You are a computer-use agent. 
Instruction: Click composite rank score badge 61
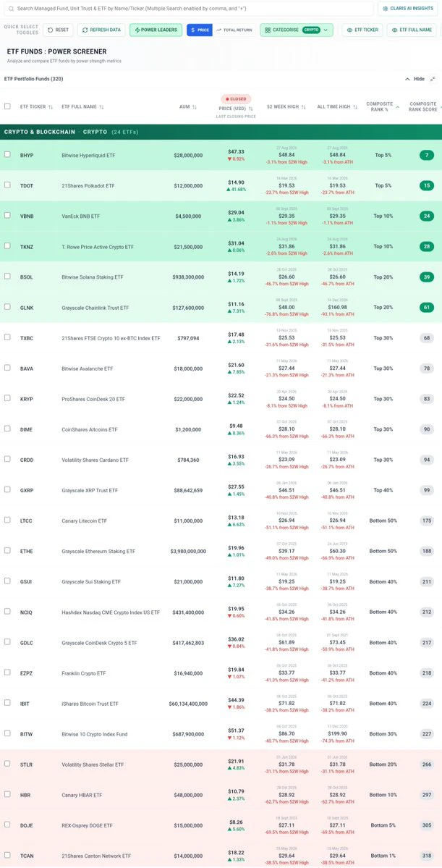[x=427, y=307]
